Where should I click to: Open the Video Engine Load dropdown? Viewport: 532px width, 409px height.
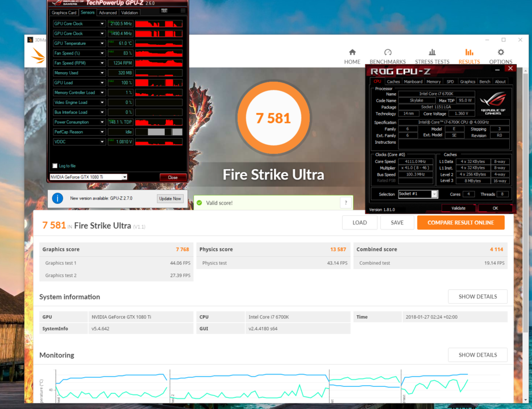(102, 102)
